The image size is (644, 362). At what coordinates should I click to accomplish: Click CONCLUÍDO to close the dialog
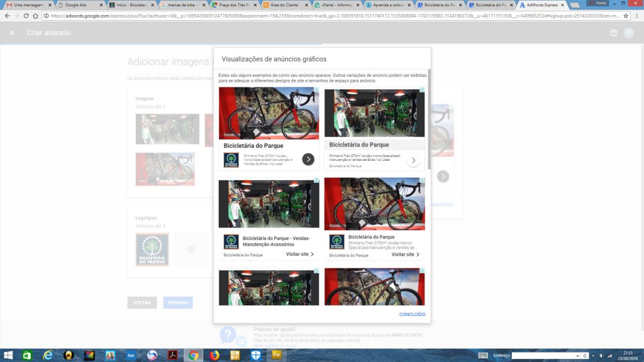[x=412, y=314]
